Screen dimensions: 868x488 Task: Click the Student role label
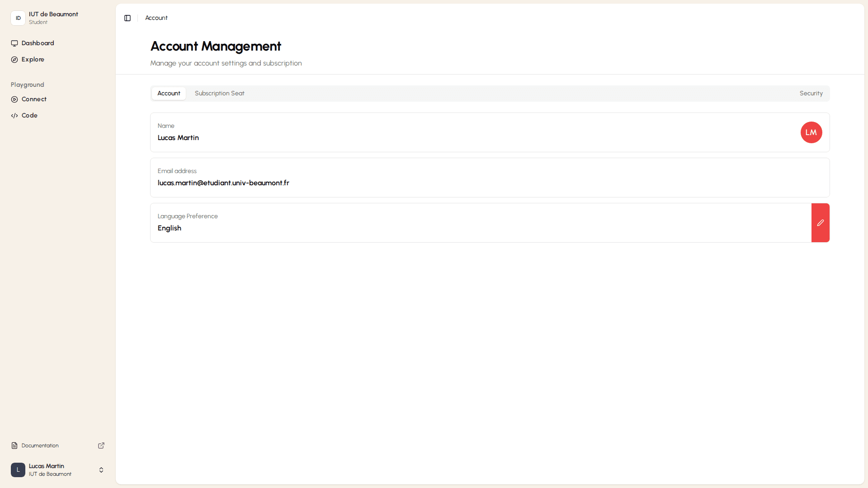coord(38,22)
